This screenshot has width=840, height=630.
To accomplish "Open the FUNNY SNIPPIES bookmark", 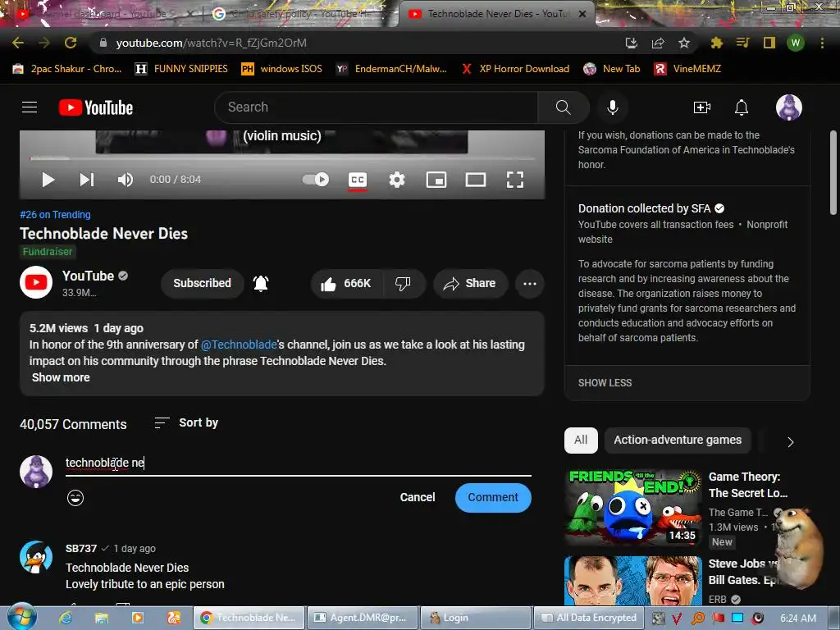I will [181, 69].
